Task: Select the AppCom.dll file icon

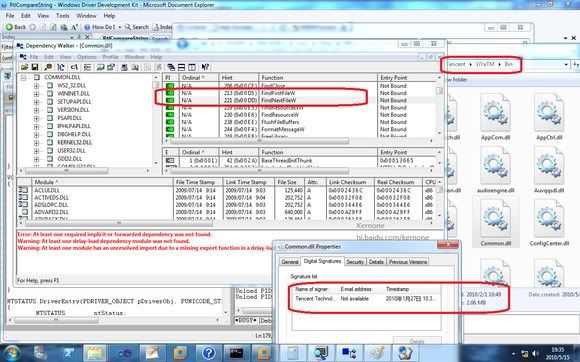Action: click(x=495, y=117)
